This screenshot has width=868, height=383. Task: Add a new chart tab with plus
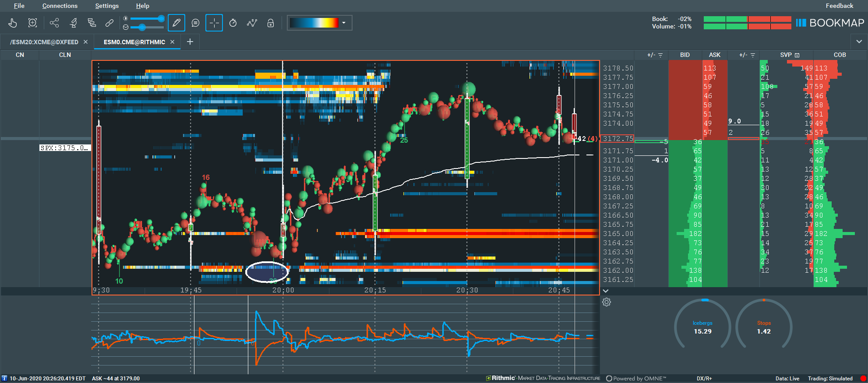tap(190, 42)
